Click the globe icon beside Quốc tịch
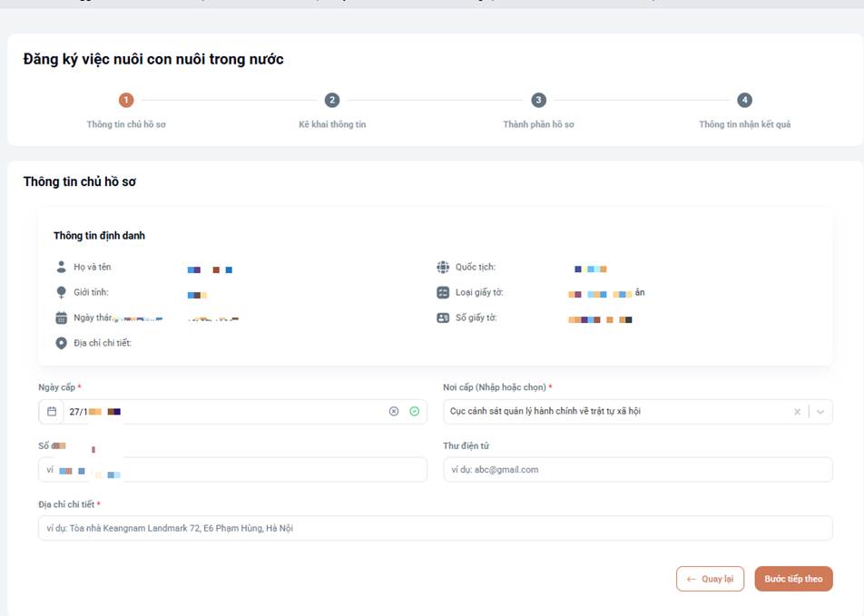The image size is (864, 616). coord(443,267)
